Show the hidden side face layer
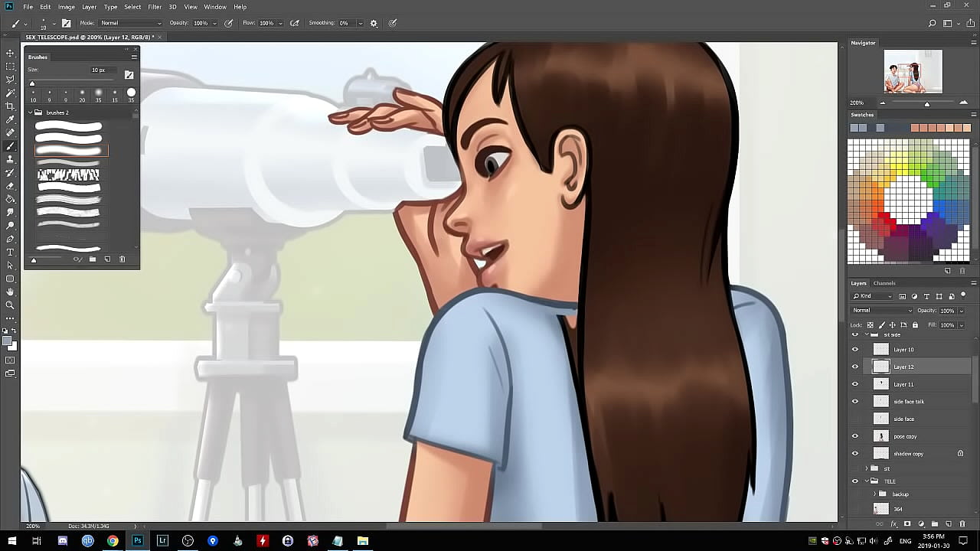 pyautogui.click(x=855, y=419)
